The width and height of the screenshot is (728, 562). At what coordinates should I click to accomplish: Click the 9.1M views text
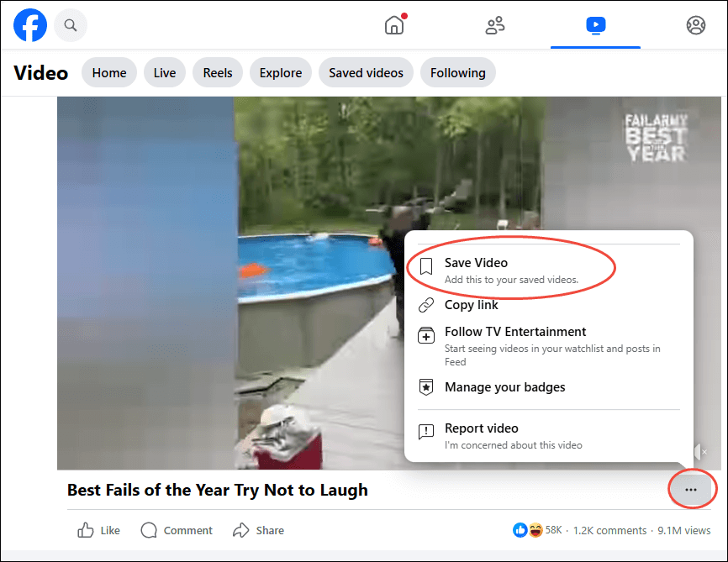pyautogui.click(x=684, y=530)
